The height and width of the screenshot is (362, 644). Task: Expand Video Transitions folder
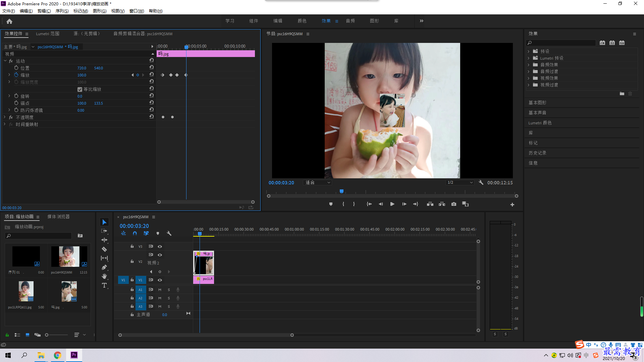pyautogui.click(x=528, y=85)
